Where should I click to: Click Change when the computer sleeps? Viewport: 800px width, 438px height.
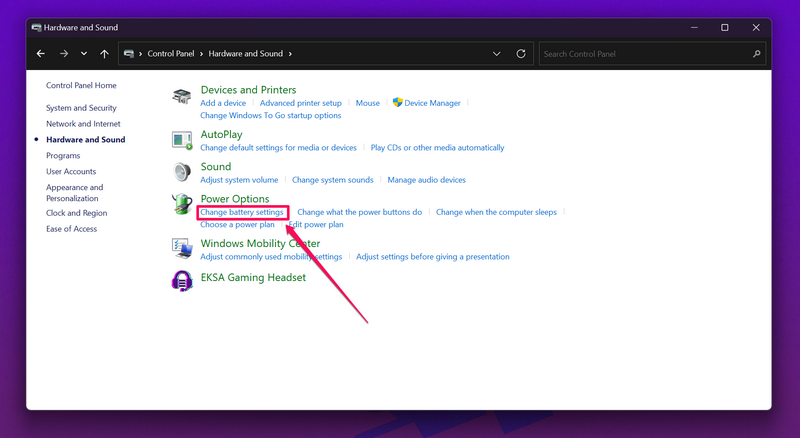coord(496,212)
